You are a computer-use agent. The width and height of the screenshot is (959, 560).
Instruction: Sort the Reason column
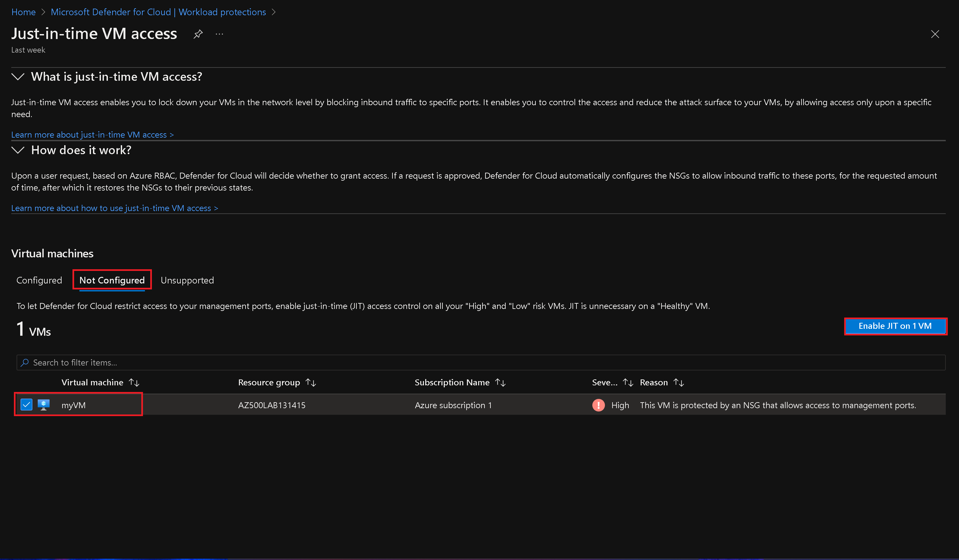[x=679, y=382]
